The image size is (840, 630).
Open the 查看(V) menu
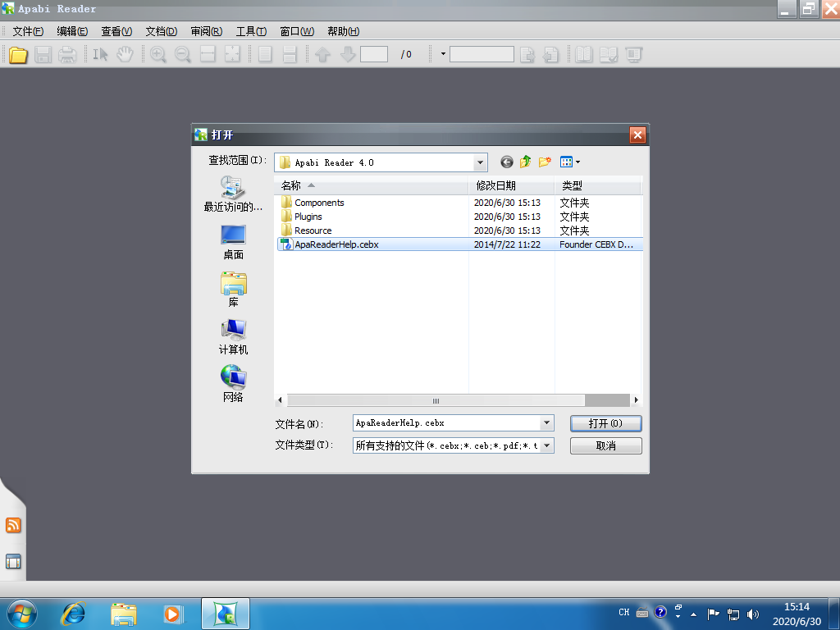[x=116, y=32]
